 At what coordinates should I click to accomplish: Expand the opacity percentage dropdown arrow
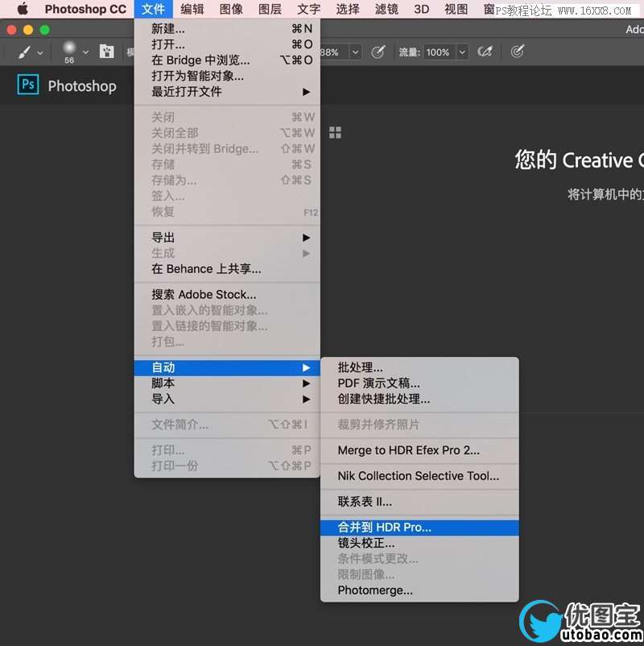coord(355,52)
